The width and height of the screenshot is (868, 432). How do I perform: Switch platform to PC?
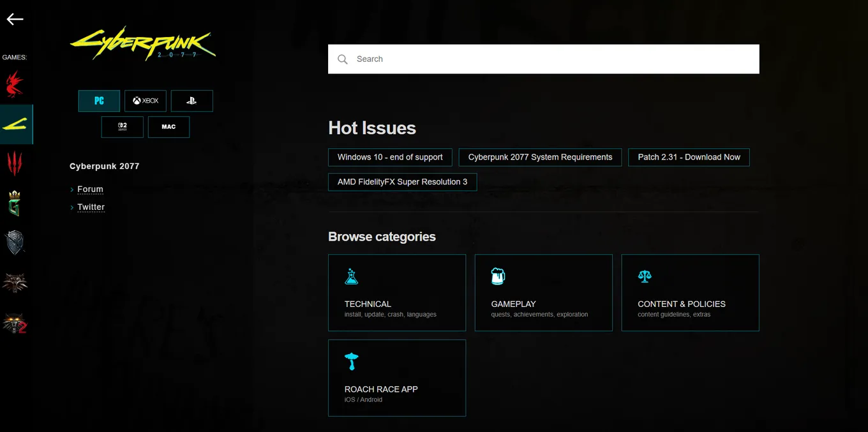[99, 101]
